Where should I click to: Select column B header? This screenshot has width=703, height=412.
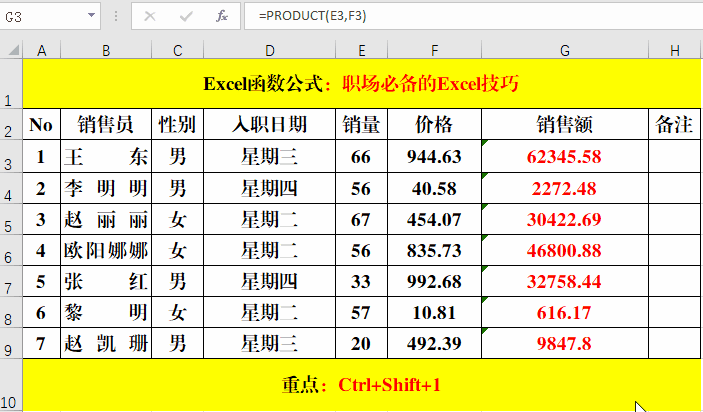(106, 50)
